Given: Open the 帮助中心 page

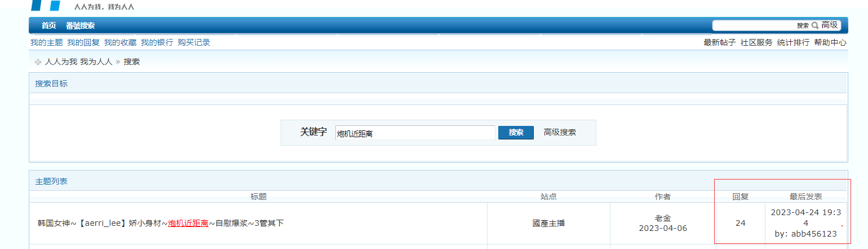Looking at the screenshot, I should click(x=830, y=42).
